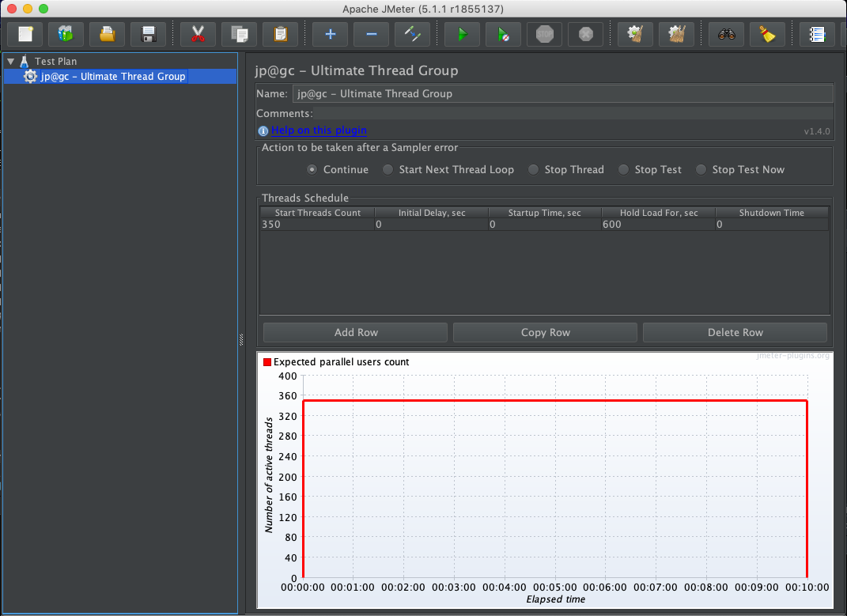847x616 pixels.
Task: Click the red legend color swatch
Action: (267, 362)
